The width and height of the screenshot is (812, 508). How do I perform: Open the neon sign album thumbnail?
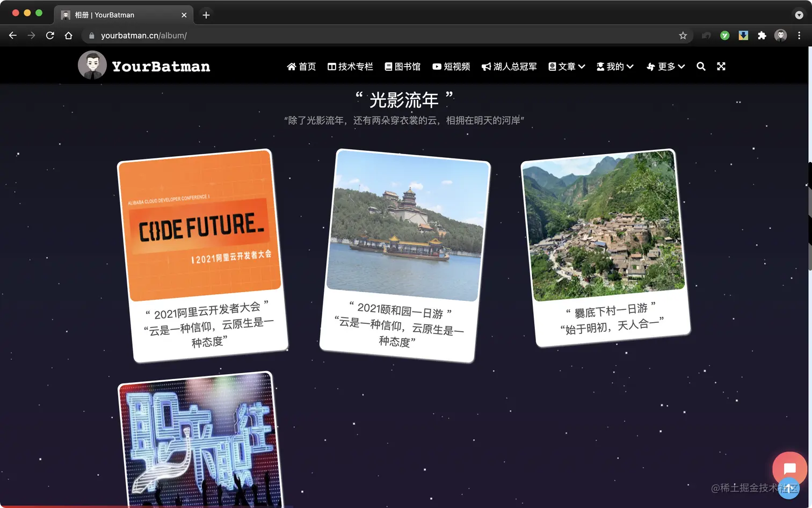[x=200, y=440]
